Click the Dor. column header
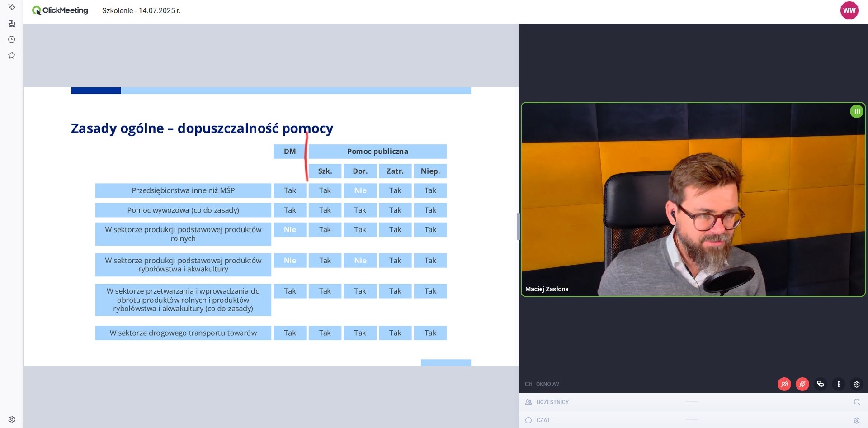This screenshot has width=868, height=428. (360, 171)
